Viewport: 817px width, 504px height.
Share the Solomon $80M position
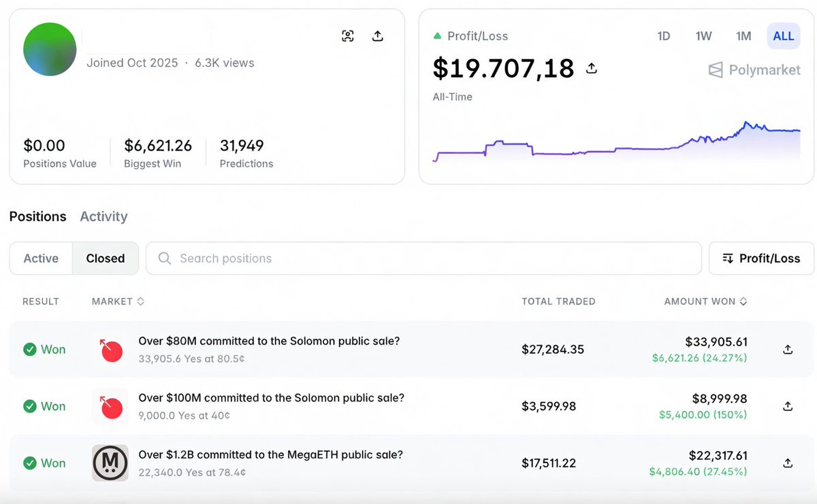788,350
